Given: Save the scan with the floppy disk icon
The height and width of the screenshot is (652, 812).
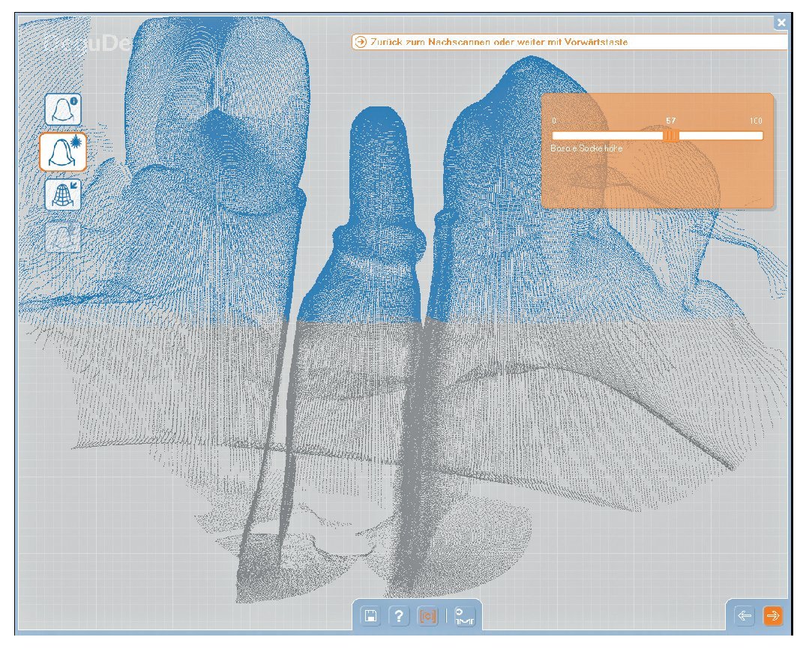Looking at the screenshot, I should point(370,616).
